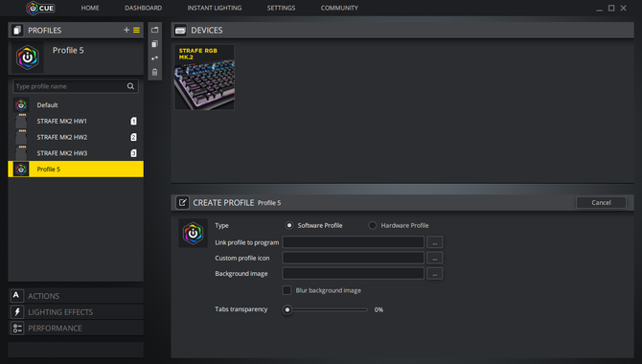Click the Default profile icon

(21, 105)
